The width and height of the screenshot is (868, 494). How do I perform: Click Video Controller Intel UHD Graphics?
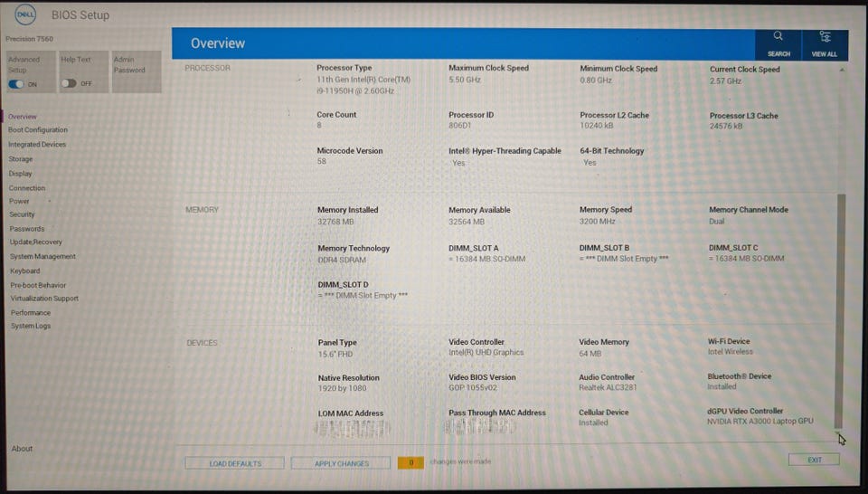(x=486, y=352)
